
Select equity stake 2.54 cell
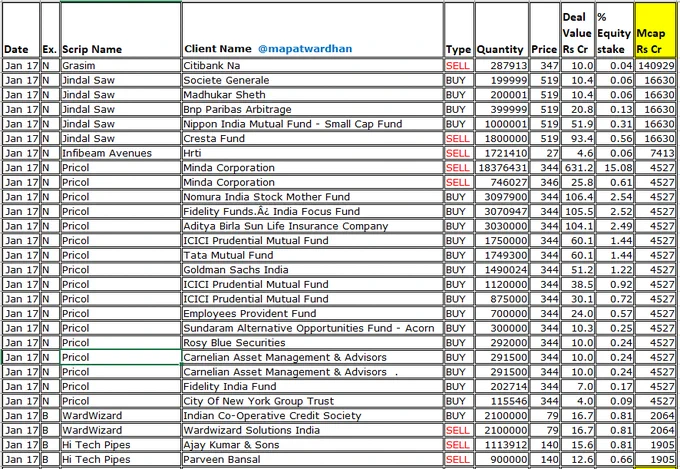pos(614,197)
